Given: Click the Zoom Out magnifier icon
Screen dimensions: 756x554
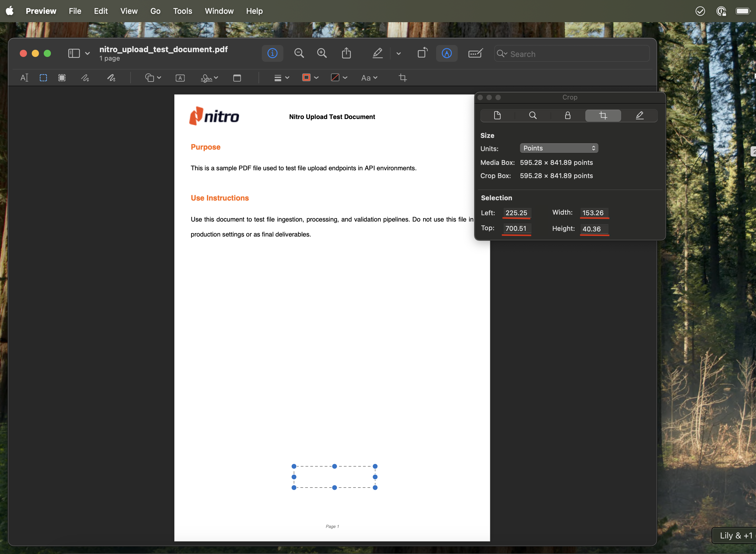Looking at the screenshot, I should [x=299, y=53].
